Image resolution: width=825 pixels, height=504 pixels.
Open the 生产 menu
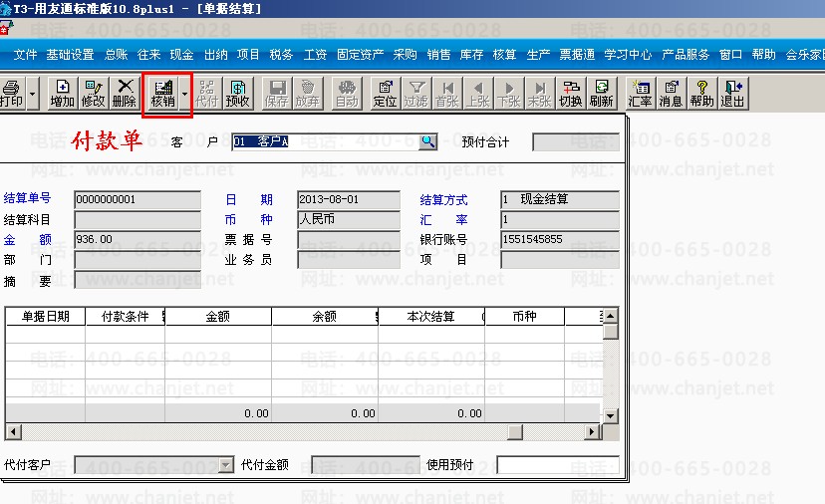click(538, 54)
